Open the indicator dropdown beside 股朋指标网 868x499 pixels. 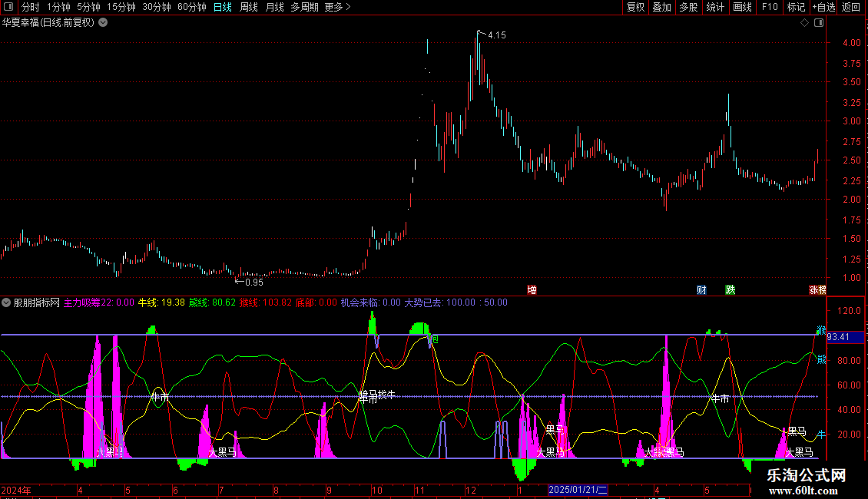coord(6,302)
